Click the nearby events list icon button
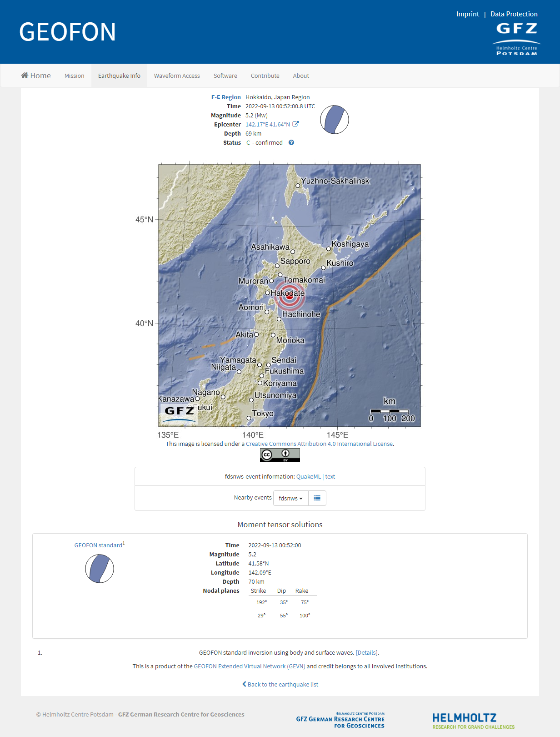Screen dimensions: 560x737 317,498
